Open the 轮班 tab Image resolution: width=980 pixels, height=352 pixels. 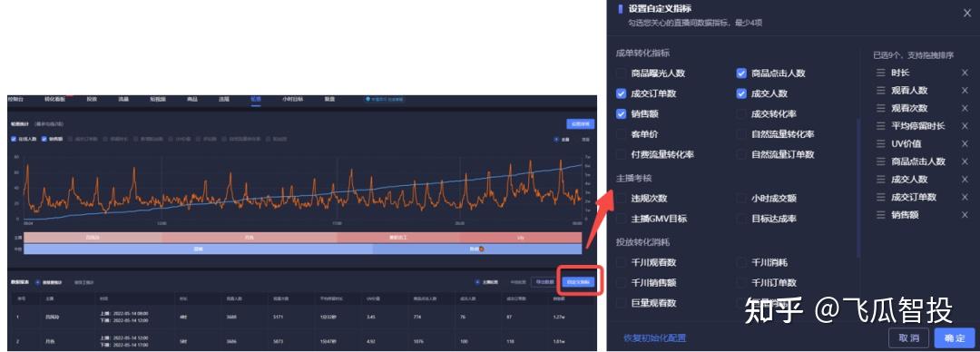(x=256, y=100)
